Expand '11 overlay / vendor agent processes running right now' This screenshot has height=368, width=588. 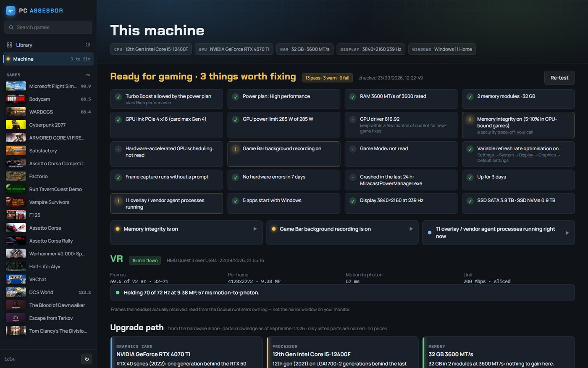498,233
